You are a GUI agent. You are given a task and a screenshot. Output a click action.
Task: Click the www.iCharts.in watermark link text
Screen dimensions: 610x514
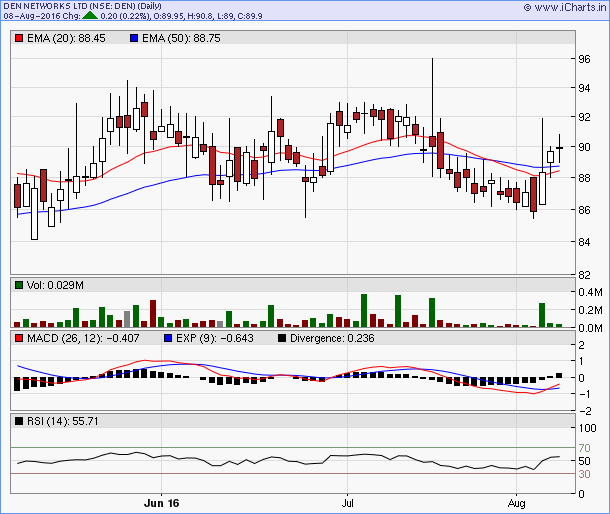click(570, 7)
